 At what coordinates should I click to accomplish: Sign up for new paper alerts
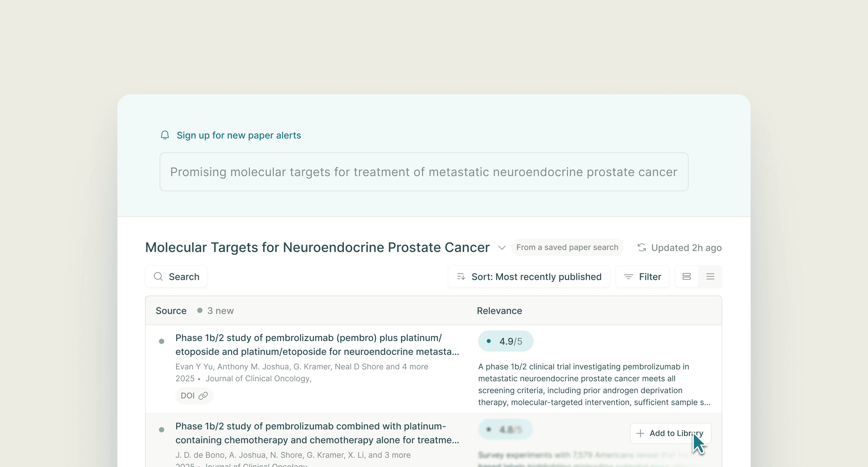click(239, 135)
